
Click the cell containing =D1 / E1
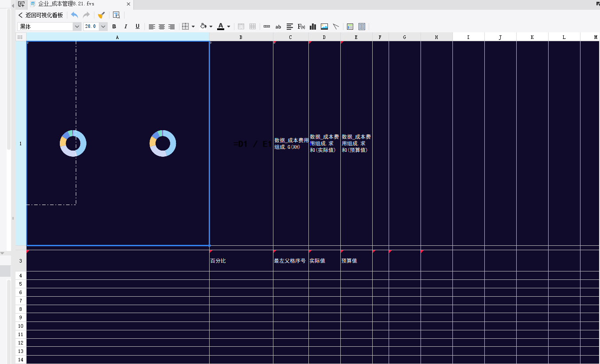point(241,143)
